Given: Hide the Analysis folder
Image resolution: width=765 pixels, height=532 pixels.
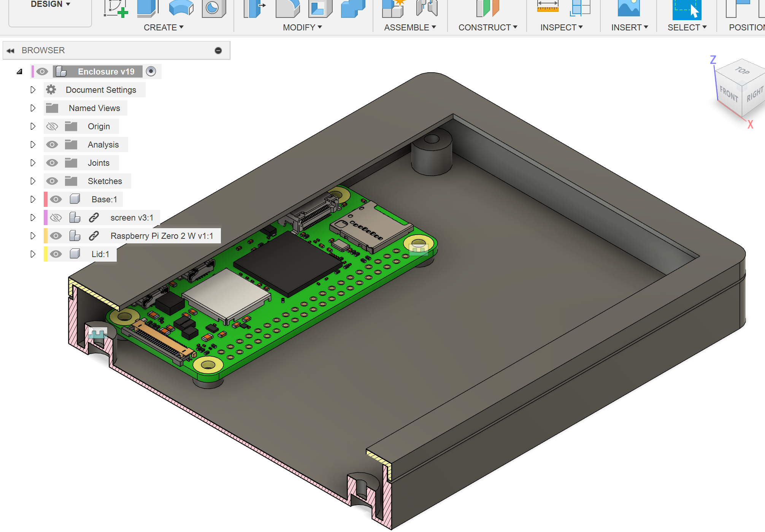Looking at the screenshot, I should tap(52, 145).
